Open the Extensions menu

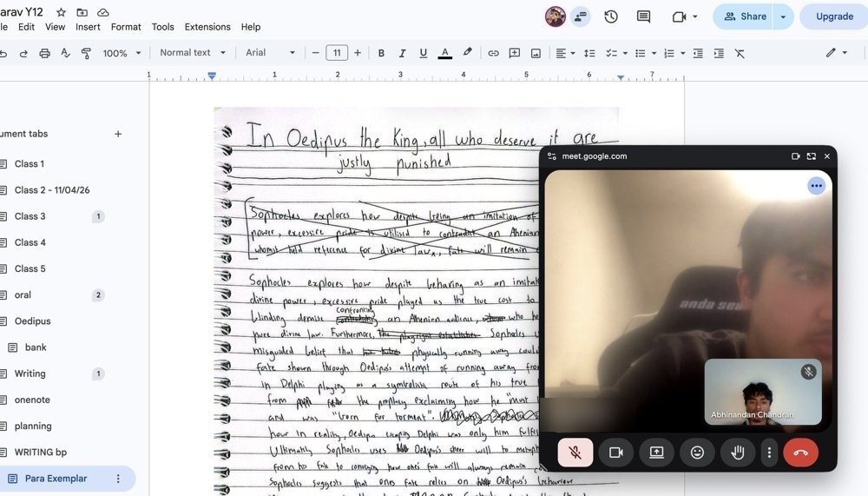207,27
